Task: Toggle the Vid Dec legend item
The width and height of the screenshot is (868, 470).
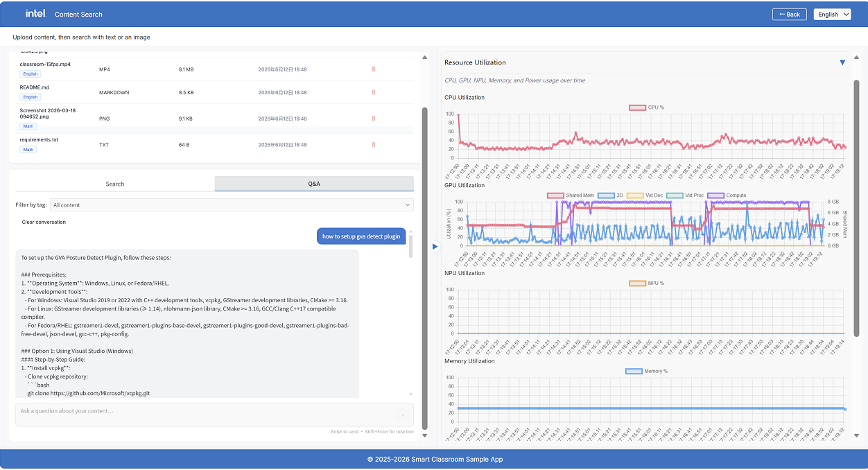Action: click(x=644, y=195)
